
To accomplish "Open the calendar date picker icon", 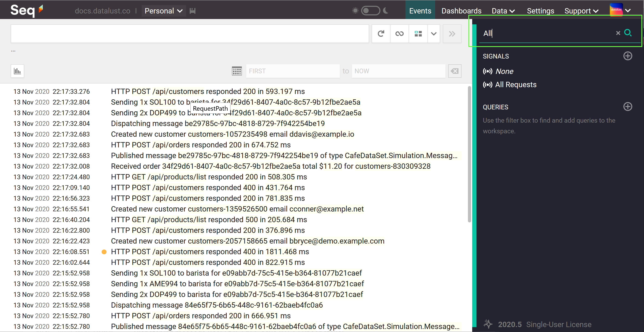I will click(x=236, y=71).
